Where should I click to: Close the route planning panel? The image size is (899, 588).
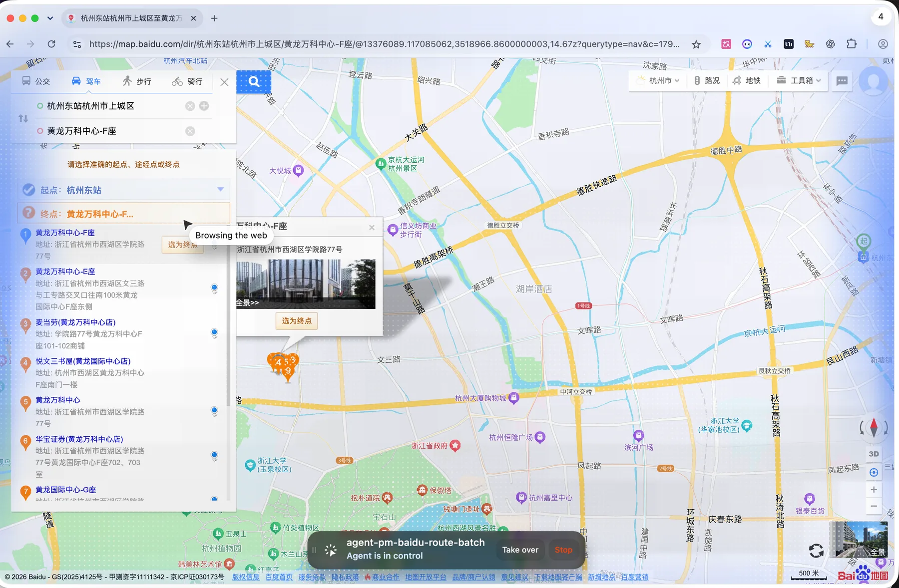click(224, 82)
